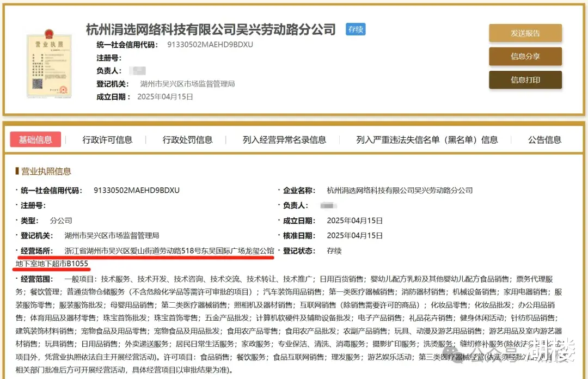
Task: Click license info 登记机关 value 湖州市吴兴区市场监督管理局
Action: tap(112, 236)
